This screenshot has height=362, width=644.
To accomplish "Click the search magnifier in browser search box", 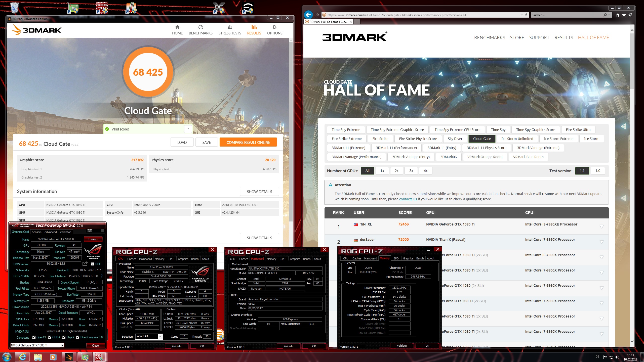I will click(605, 15).
